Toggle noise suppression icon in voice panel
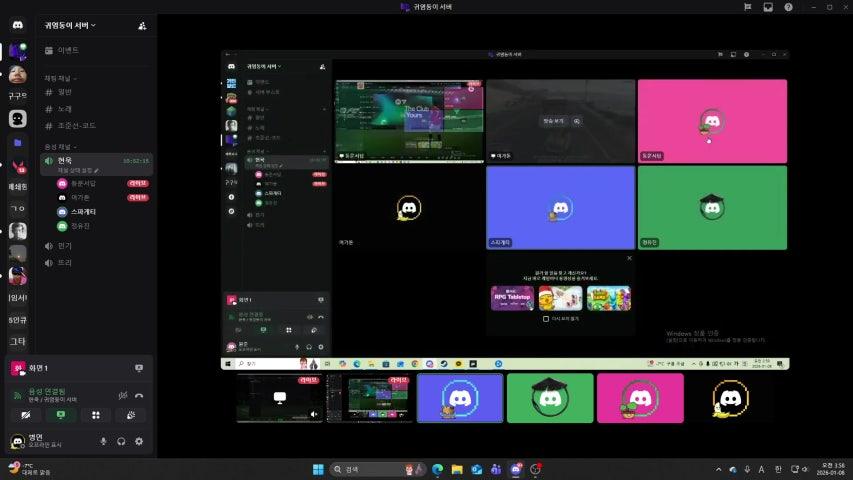 point(121,395)
